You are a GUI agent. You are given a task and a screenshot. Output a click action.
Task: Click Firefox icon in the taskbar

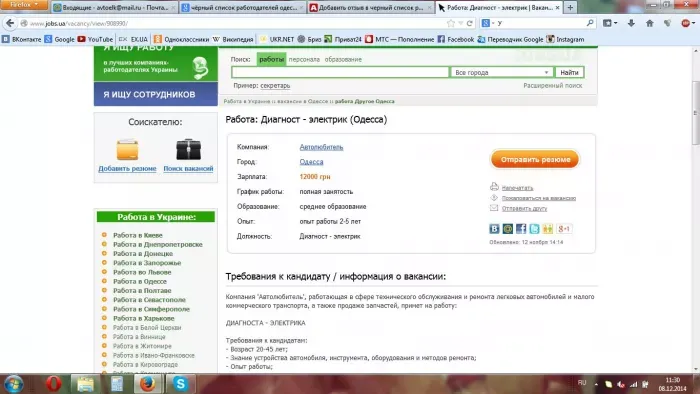(148, 384)
